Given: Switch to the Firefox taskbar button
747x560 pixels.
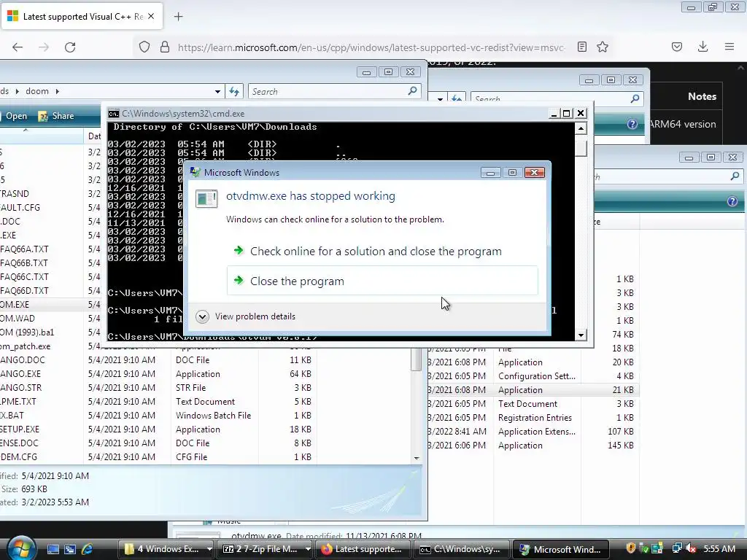Looking at the screenshot, I should pyautogui.click(x=363, y=549).
